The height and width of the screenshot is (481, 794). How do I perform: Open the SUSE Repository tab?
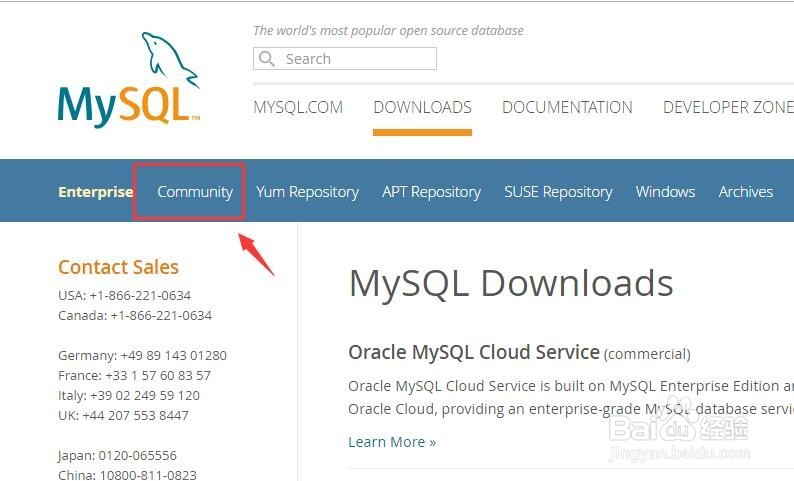coord(558,192)
